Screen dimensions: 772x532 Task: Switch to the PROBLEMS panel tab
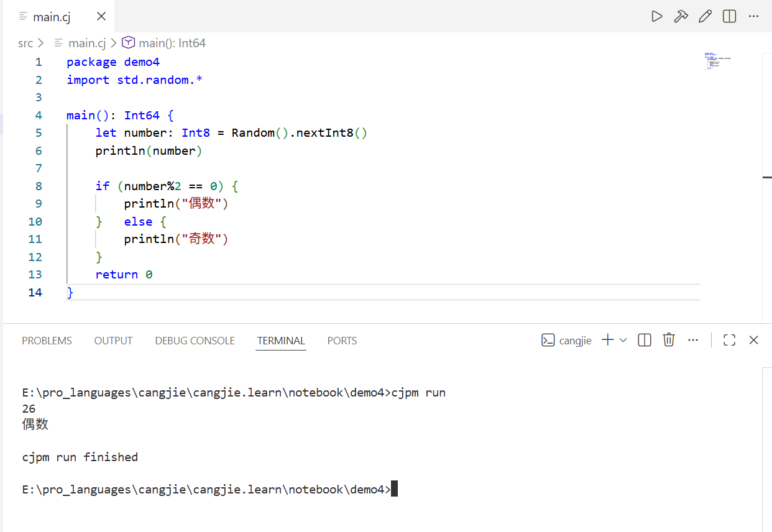click(x=47, y=341)
